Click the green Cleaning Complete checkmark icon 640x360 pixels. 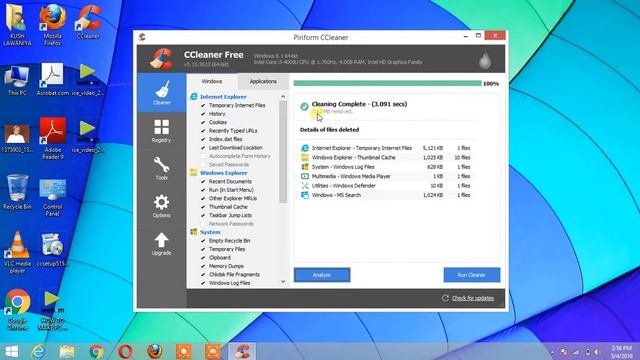point(304,107)
